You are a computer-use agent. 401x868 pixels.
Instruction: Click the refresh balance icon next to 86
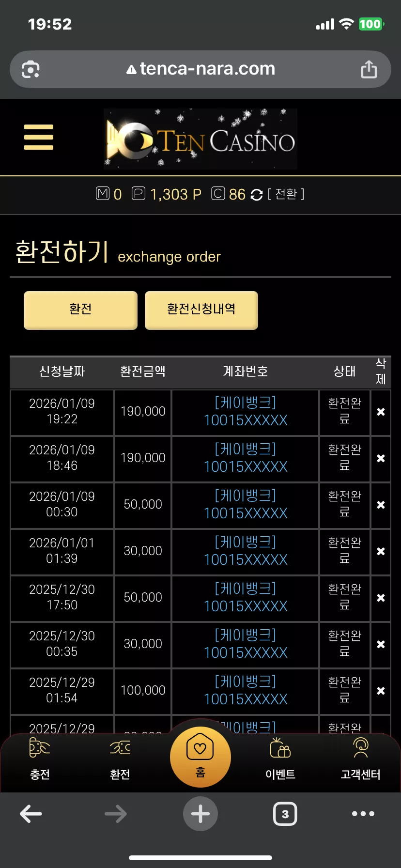coord(257,195)
